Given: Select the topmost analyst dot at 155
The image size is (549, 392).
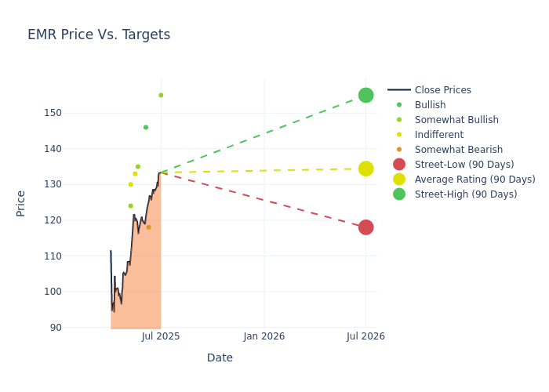Looking at the screenshot, I should pyautogui.click(x=161, y=96).
